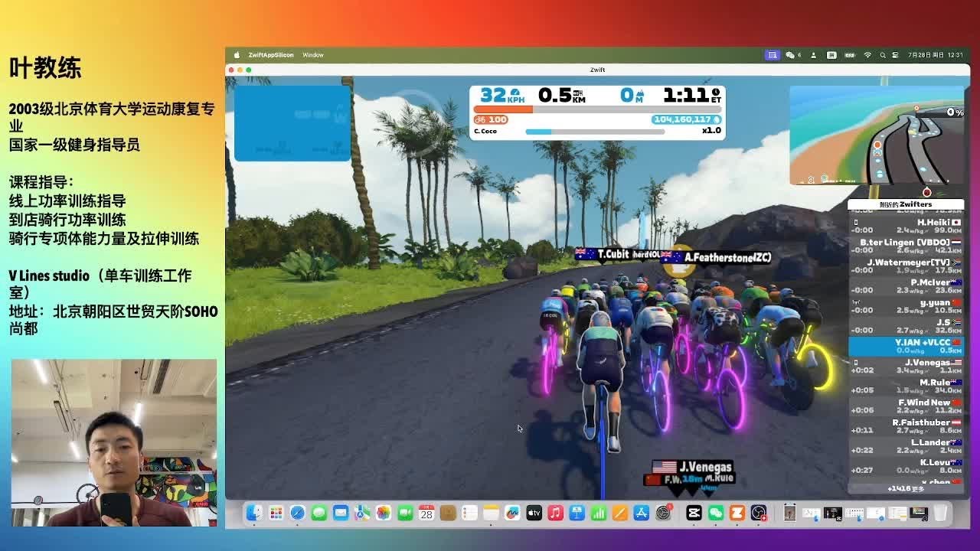Select rider P.McIver in list

click(x=906, y=286)
